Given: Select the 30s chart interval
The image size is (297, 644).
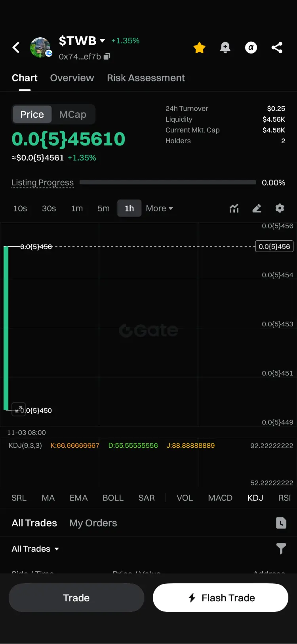Looking at the screenshot, I should pos(49,208).
